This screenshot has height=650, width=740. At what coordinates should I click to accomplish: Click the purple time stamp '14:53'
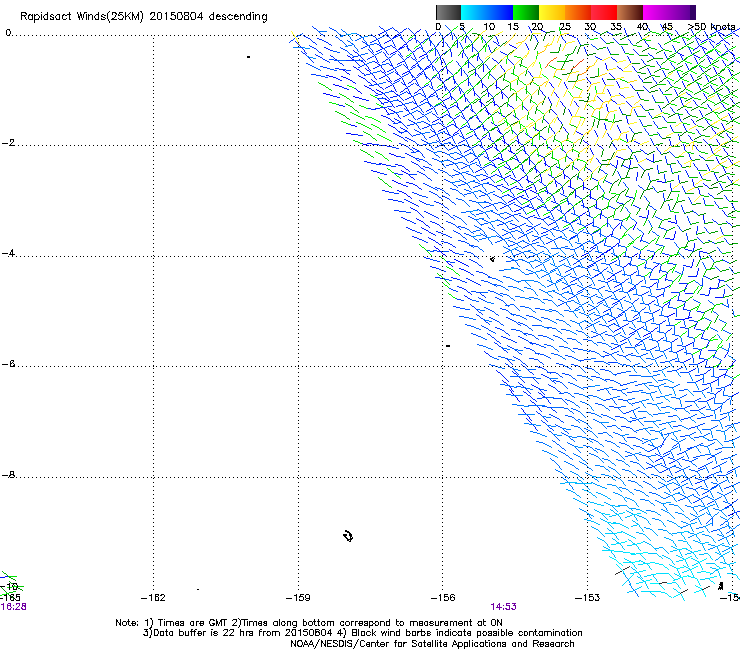point(504,607)
